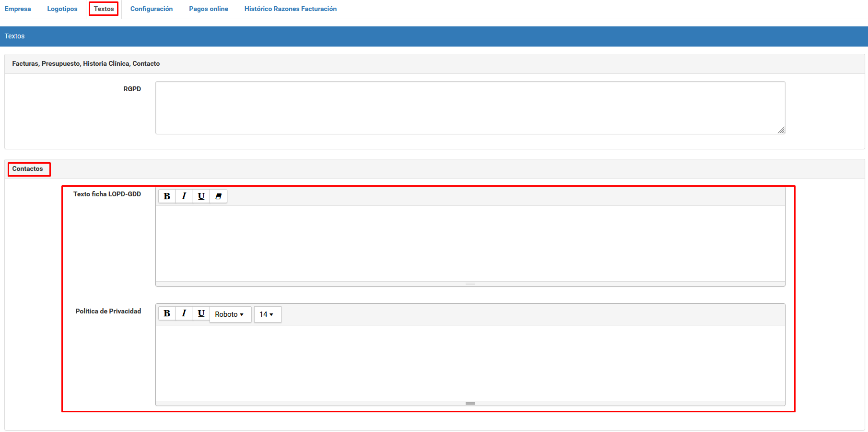This screenshot has height=432, width=868.
Task: Open the Pagos online tab
Action: [x=209, y=9]
